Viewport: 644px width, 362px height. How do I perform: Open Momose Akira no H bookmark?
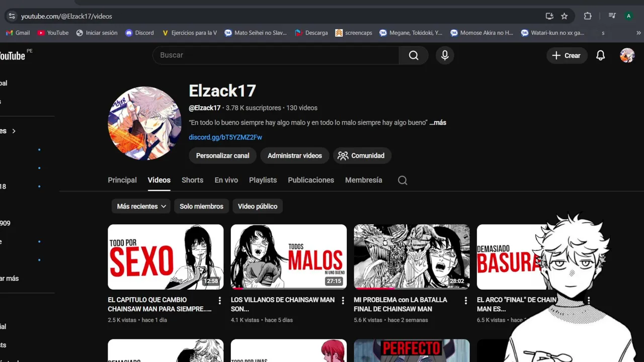tap(482, 33)
